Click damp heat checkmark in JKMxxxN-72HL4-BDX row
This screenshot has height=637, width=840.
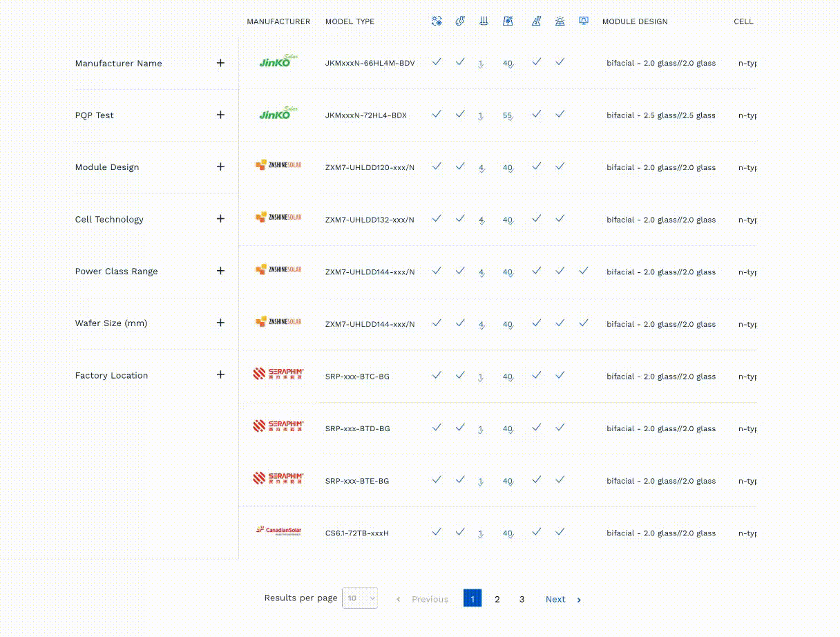(460, 114)
